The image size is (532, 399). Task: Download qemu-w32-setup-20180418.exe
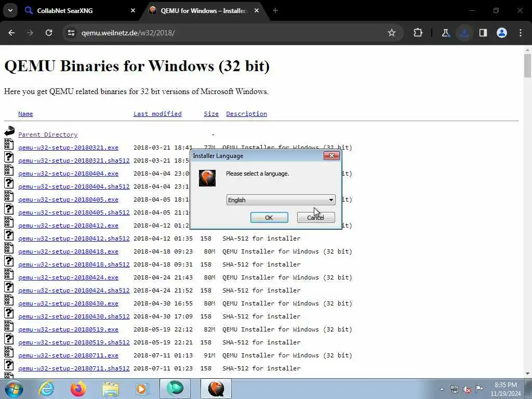68,251
